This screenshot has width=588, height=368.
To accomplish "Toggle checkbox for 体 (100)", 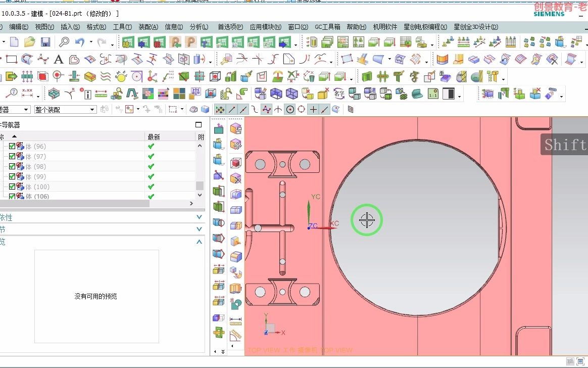I will pyautogui.click(x=12, y=187).
